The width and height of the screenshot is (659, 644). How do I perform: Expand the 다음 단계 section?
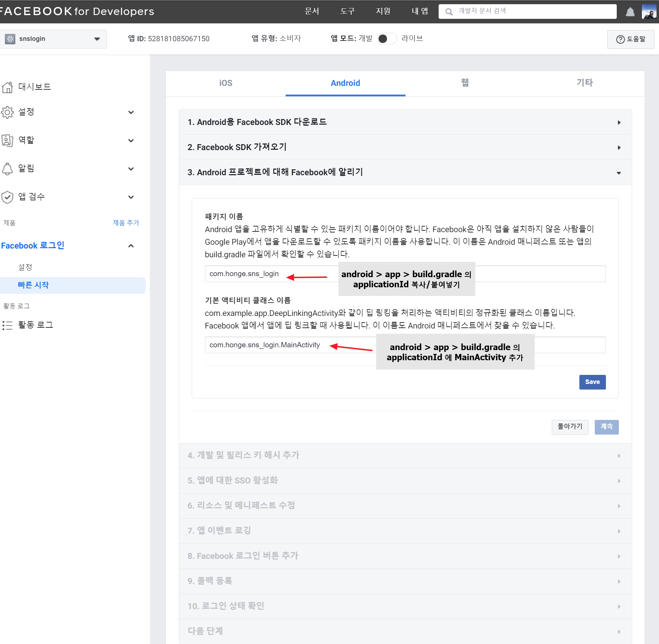click(405, 631)
